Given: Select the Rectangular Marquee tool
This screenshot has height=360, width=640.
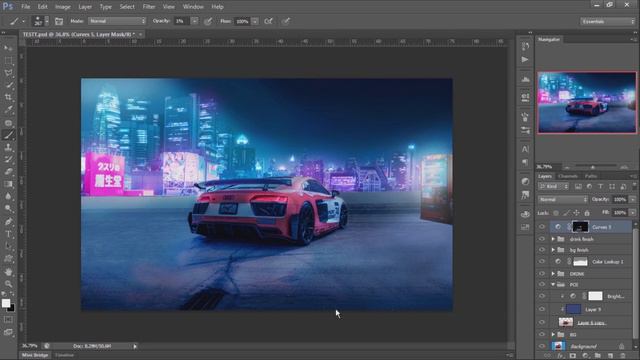Looking at the screenshot, I should coord(8,60).
